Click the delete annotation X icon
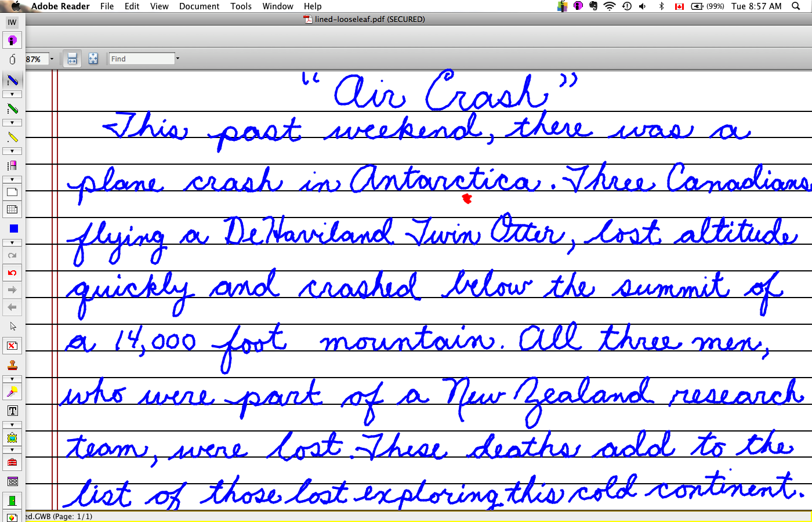This screenshot has height=522, width=812. click(12, 345)
